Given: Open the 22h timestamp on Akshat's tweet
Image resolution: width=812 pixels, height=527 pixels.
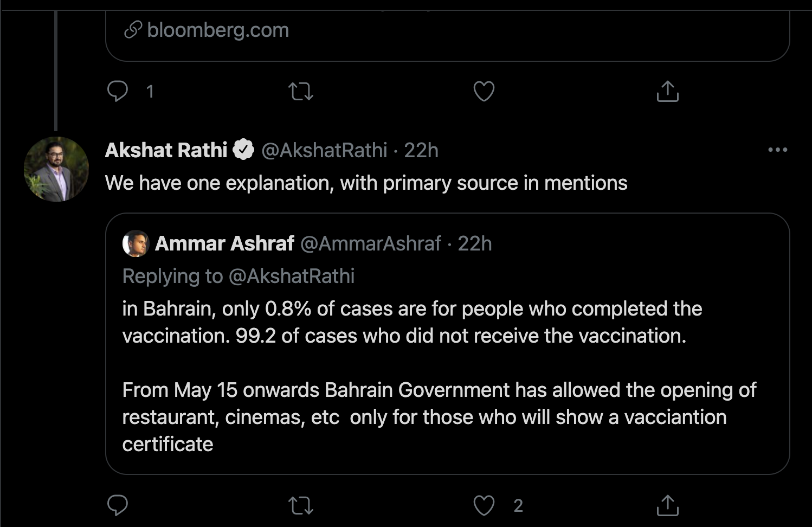Looking at the screenshot, I should [421, 150].
